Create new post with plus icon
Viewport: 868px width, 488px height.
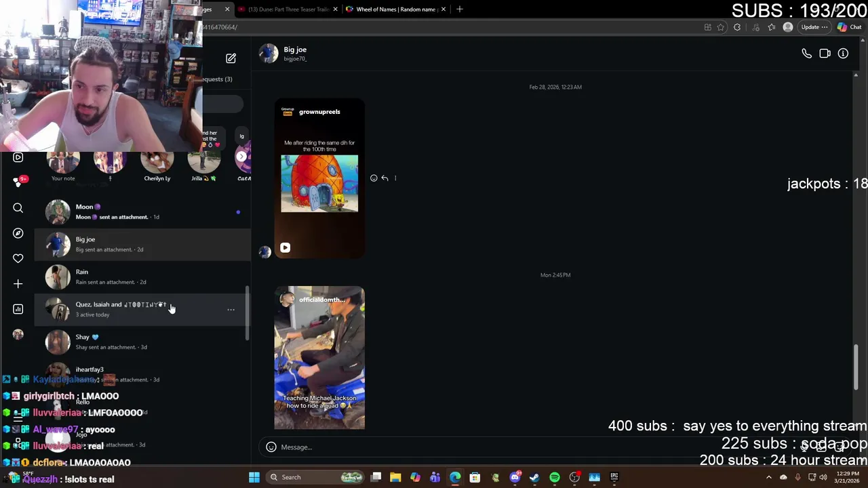point(18,283)
